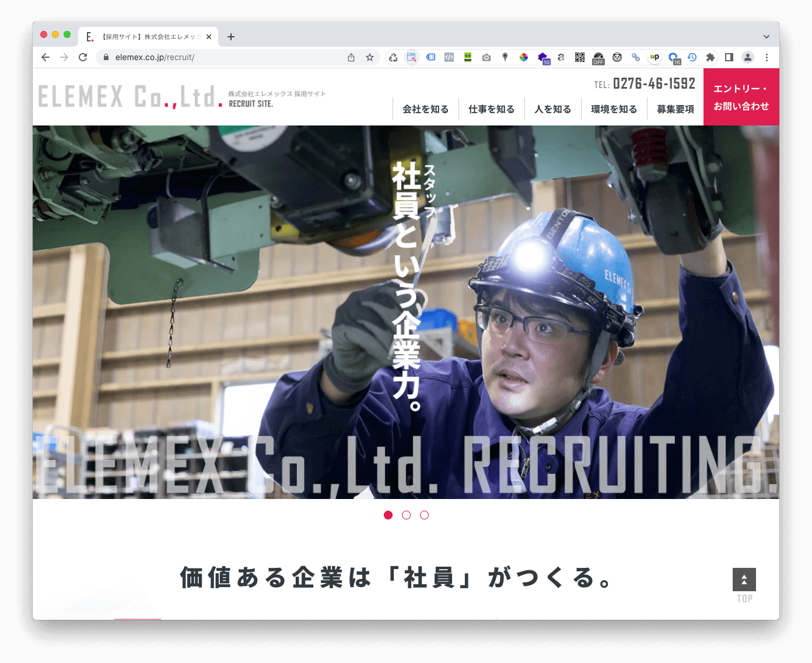This screenshot has height=663, width=812.
Task: Expand the tab search chevron
Action: (766, 36)
